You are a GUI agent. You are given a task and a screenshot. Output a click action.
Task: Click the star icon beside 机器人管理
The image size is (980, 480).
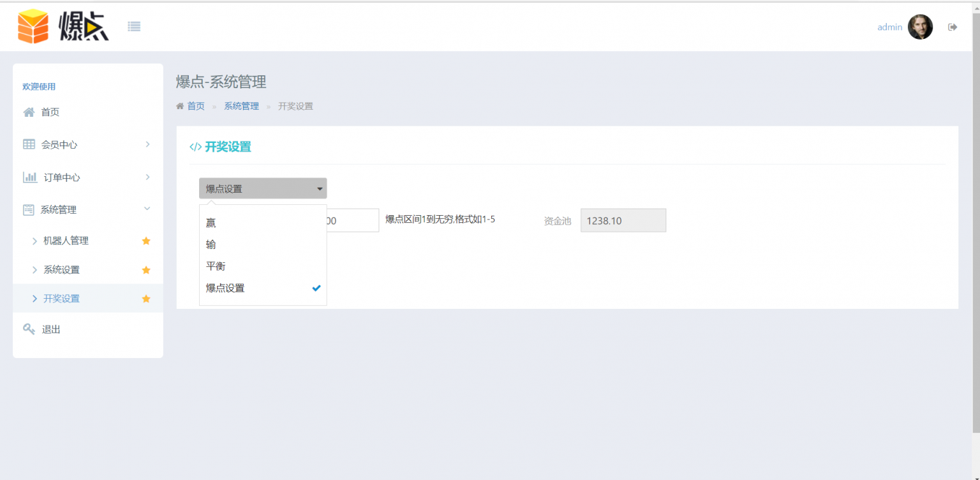click(x=146, y=241)
